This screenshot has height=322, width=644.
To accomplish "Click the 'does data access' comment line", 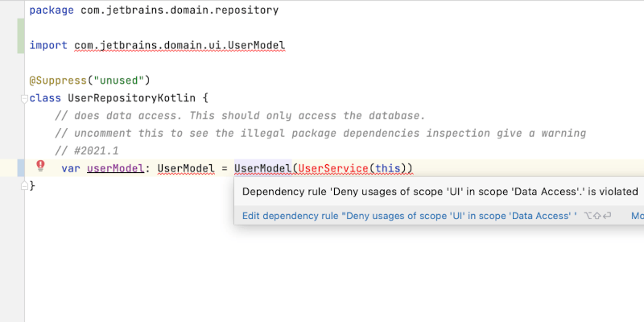I will (x=239, y=116).
